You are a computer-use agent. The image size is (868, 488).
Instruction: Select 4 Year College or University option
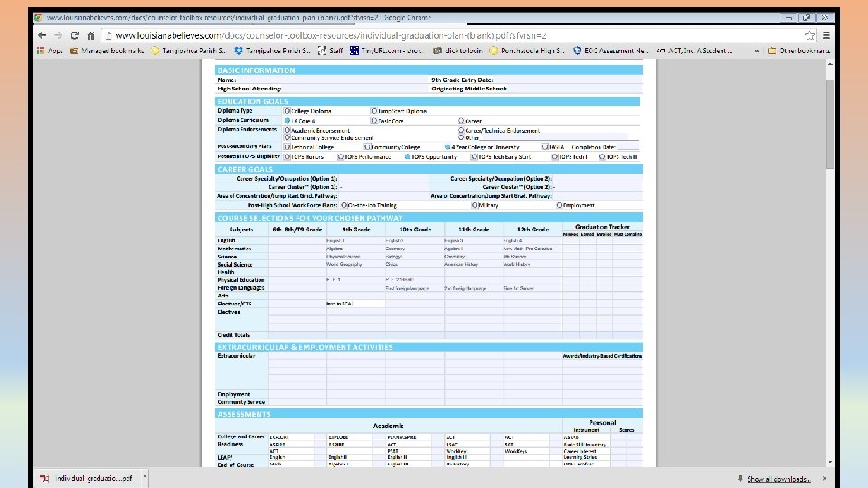click(x=448, y=147)
